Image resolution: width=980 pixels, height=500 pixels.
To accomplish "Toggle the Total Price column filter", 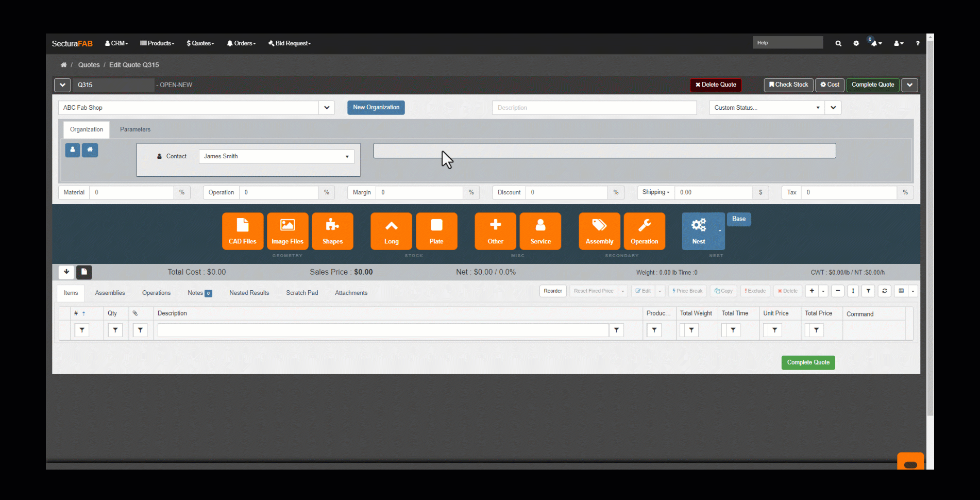I will (816, 330).
